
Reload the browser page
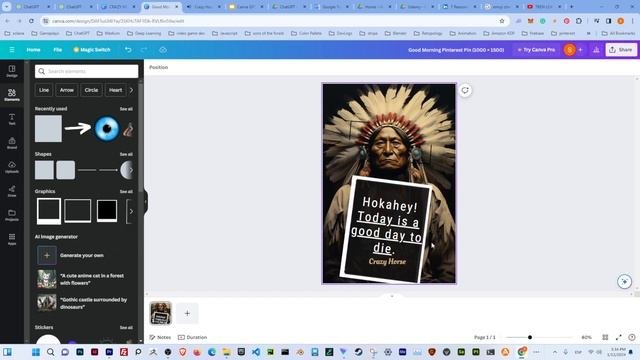(x=31, y=21)
